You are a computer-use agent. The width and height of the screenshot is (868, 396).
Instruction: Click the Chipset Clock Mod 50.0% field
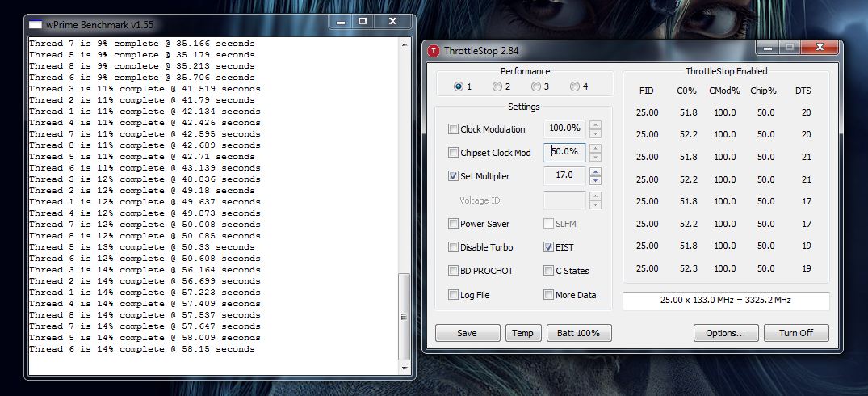pos(564,152)
